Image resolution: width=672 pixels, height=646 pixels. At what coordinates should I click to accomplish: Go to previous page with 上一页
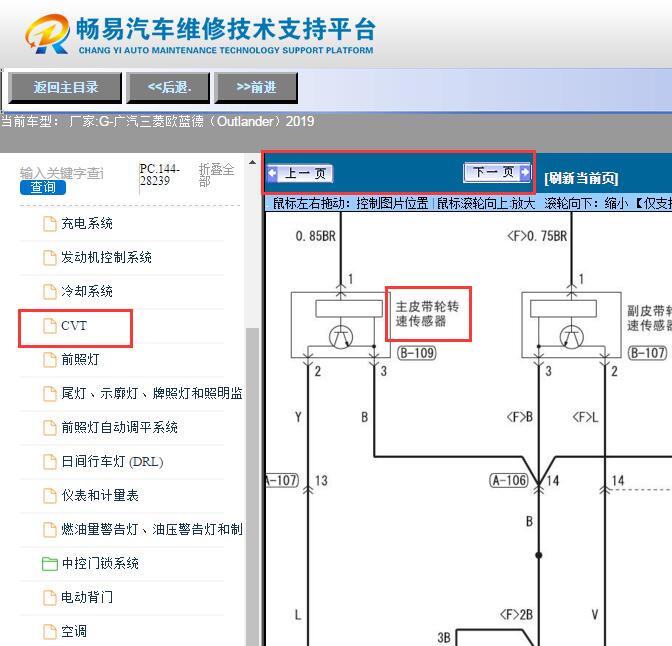point(300,174)
